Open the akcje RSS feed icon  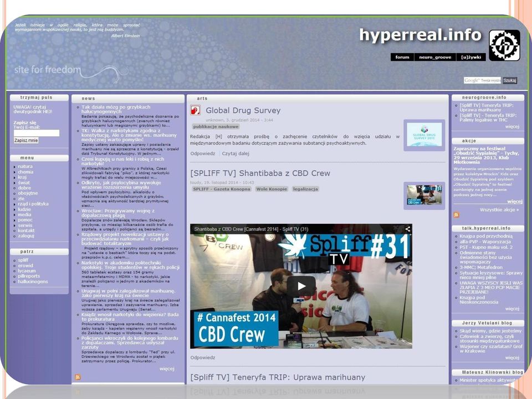point(456,215)
